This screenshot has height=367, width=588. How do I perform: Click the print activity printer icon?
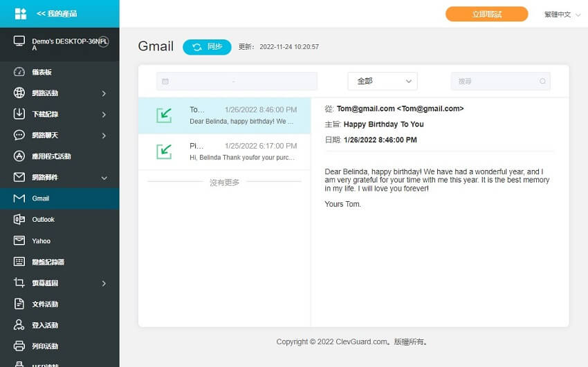click(x=19, y=346)
